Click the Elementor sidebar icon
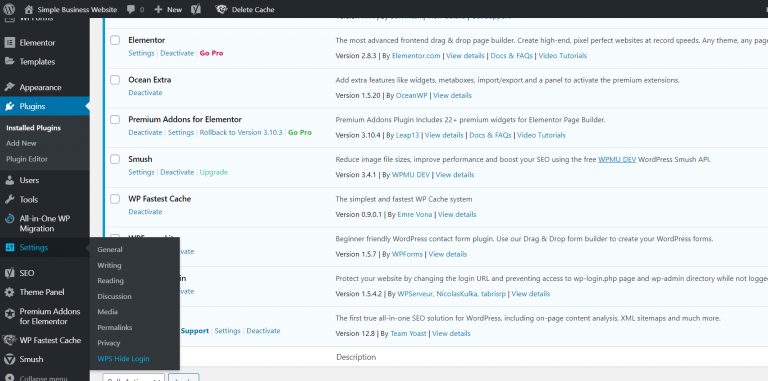The width and height of the screenshot is (768, 381). 9,43
